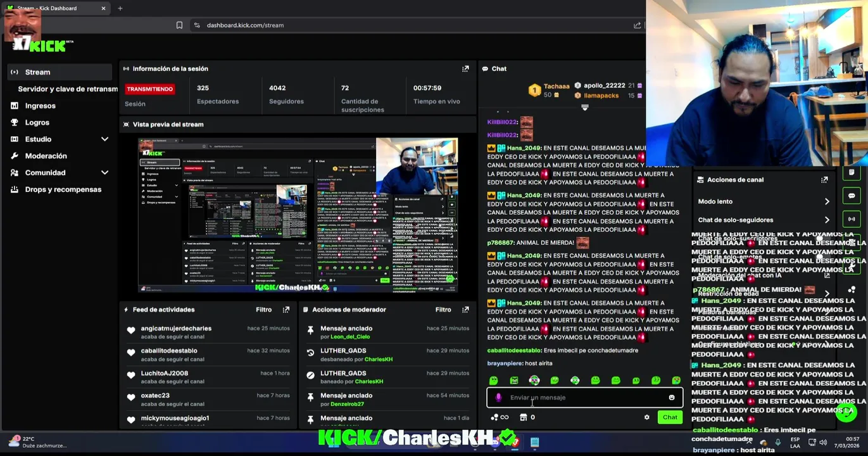
Task: Click the 4042 Seguidores count
Action: point(277,88)
